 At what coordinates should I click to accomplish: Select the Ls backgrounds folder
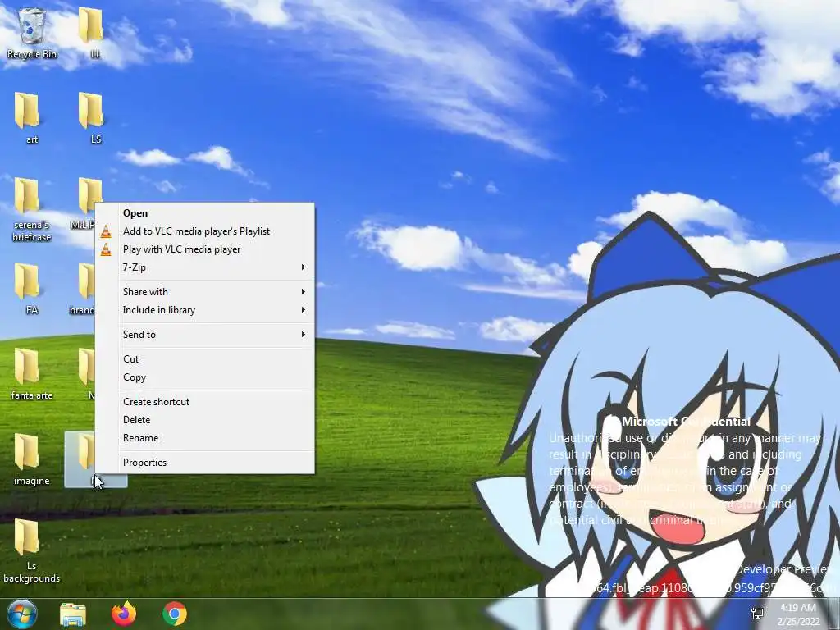31,550
